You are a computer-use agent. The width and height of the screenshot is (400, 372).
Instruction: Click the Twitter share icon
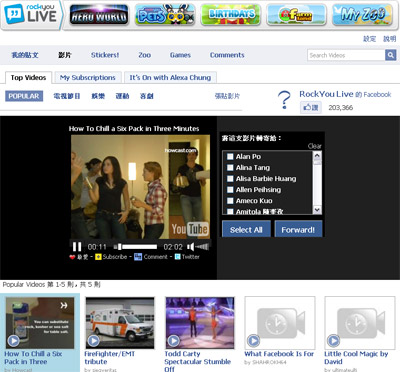tap(178, 257)
